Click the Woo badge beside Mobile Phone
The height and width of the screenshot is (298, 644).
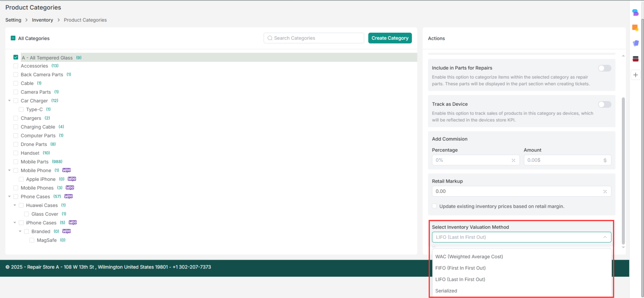click(x=67, y=170)
